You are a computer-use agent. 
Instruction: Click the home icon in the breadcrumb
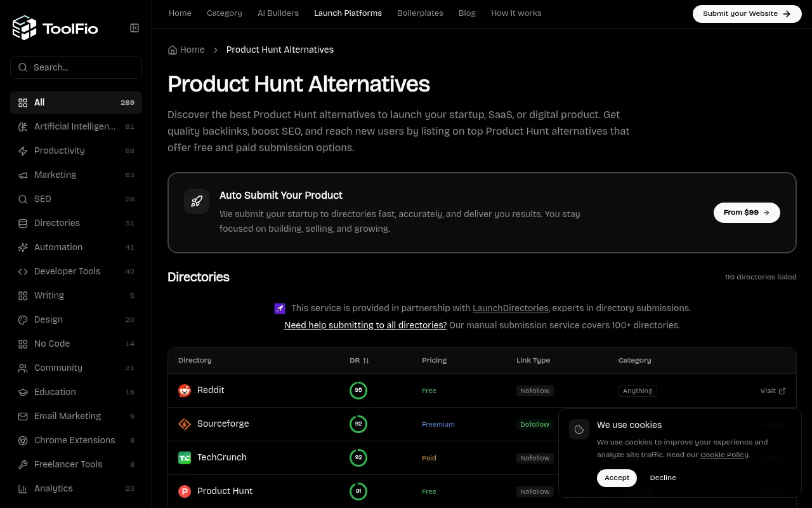click(x=173, y=50)
